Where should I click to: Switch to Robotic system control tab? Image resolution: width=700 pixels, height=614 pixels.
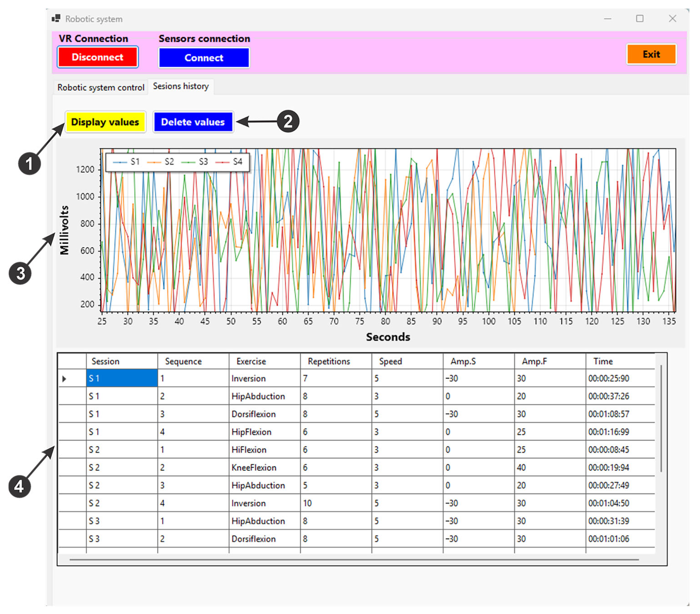[x=101, y=88]
